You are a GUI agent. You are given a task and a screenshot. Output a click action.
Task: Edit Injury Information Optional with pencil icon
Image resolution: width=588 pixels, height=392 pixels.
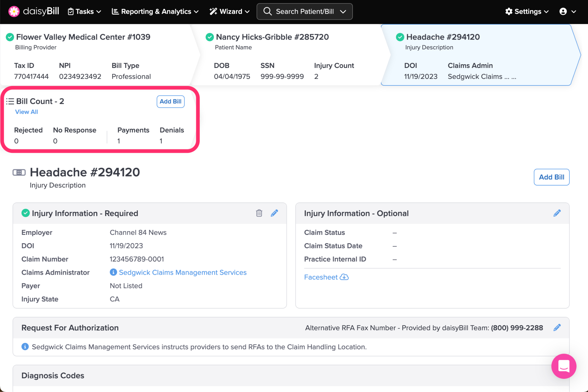[557, 213]
